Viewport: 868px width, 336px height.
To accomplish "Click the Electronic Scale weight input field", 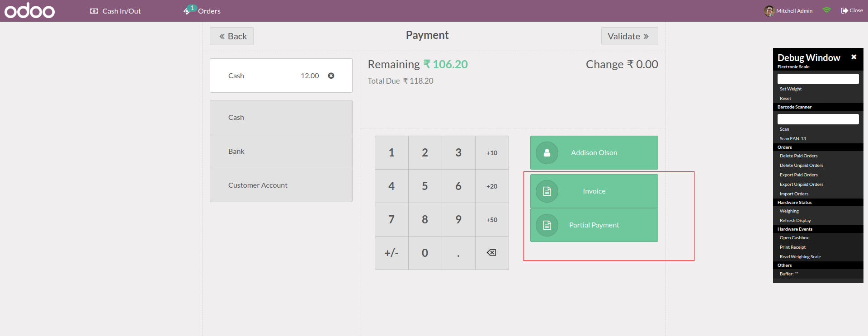I will 818,79.
